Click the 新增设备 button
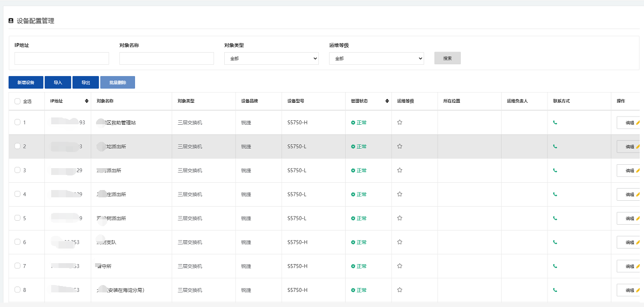 (26, 82)
